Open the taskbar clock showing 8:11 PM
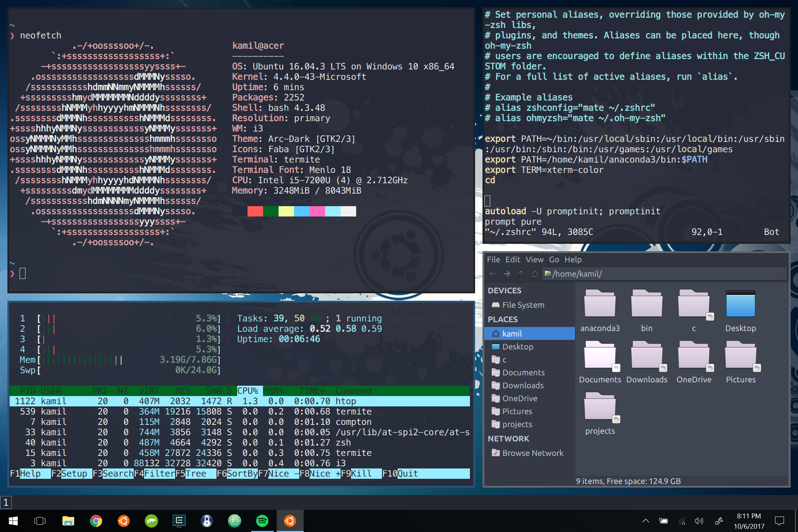Screen dimensions: 798x532 pyautogui.click(x=749, y=521)
